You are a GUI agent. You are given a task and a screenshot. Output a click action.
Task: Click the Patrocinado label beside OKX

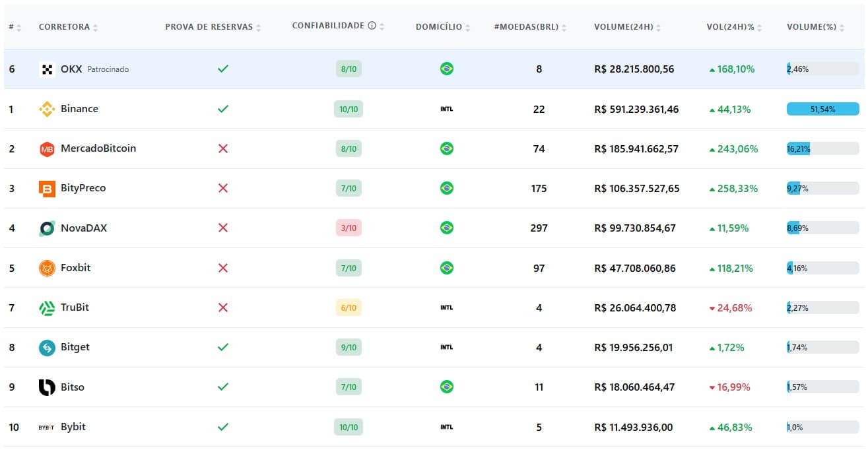click(108, 69)
